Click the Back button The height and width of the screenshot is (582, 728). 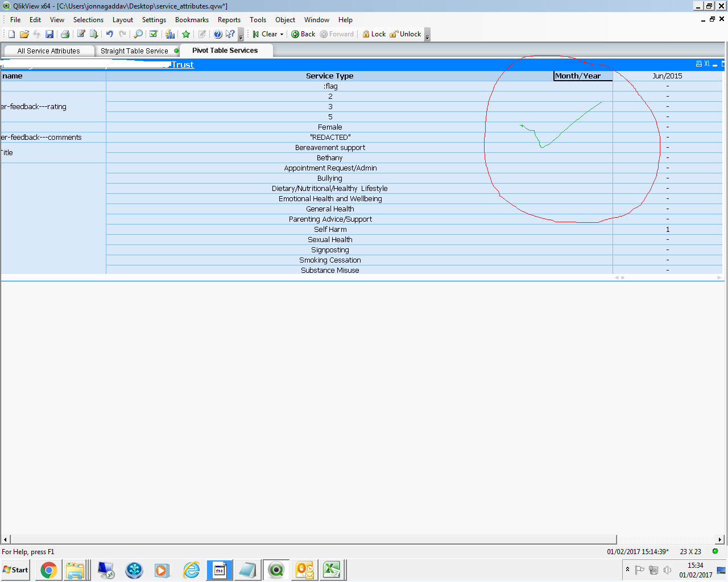[303, 34]
